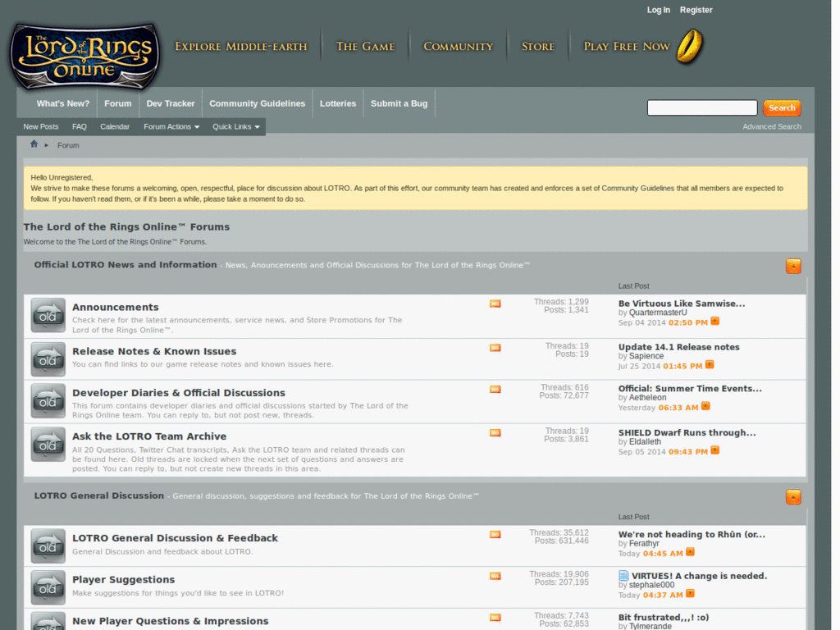
Task: Open the Submit a Bug tab
Action: [399, 103]
